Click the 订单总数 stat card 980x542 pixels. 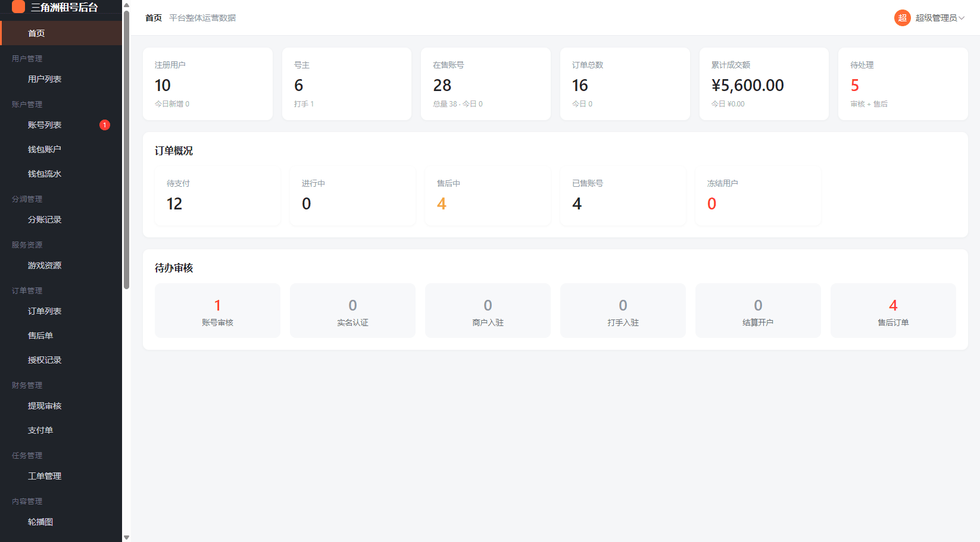pyautogui.click(x=625, y=84)
